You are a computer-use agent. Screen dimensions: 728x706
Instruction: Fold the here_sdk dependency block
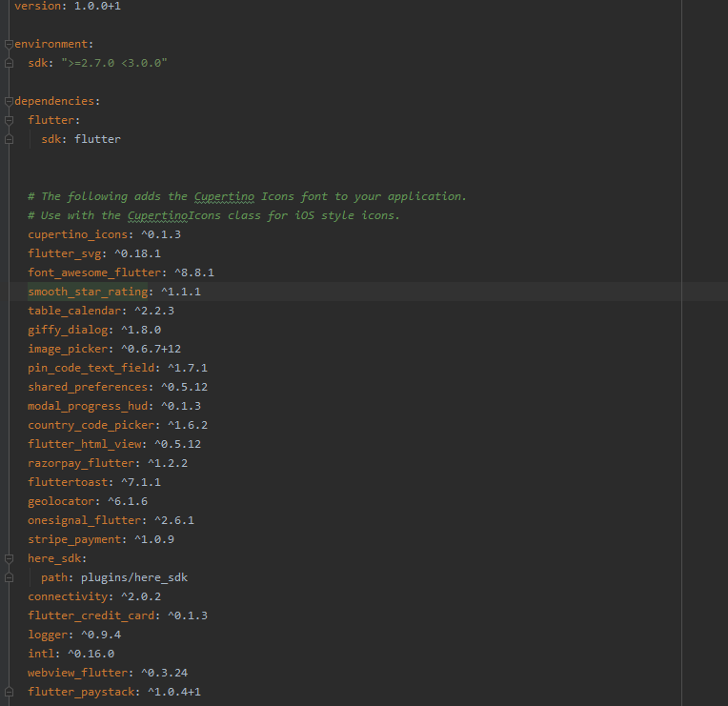pos(9,558)
